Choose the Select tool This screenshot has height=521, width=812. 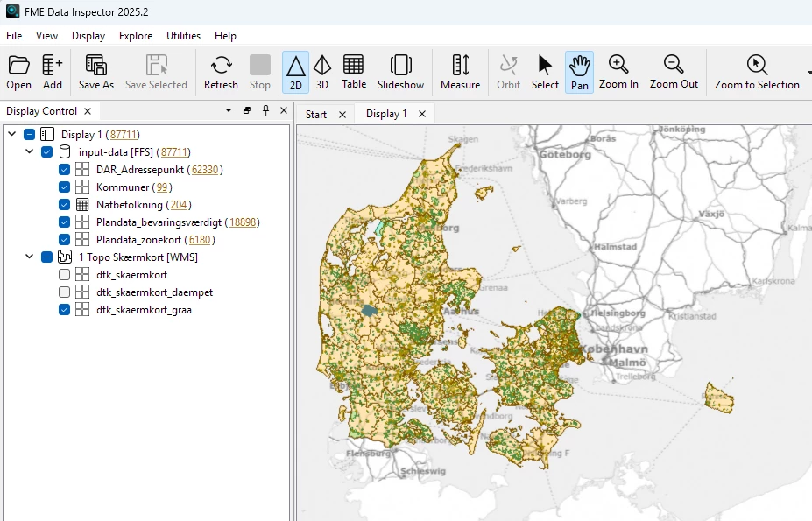pyautogui.click(x=545, y=72)
